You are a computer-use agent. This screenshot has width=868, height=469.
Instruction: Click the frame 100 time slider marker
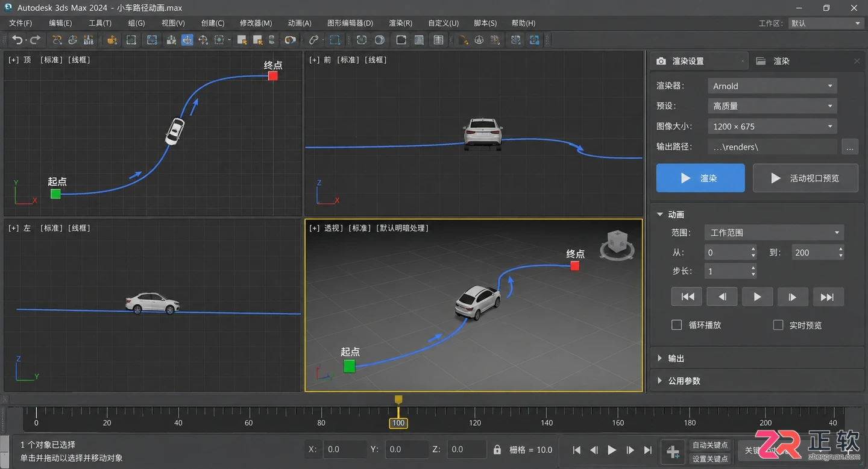click(x=398, y=423)
